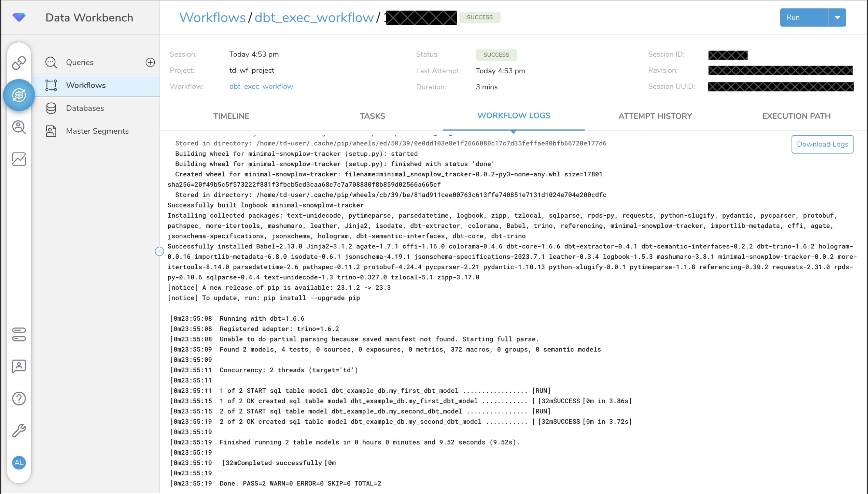The width and height of the screenshot is (868, 494).
Task: Switch to the TASKS tab
Action: [x=372, y=116]
